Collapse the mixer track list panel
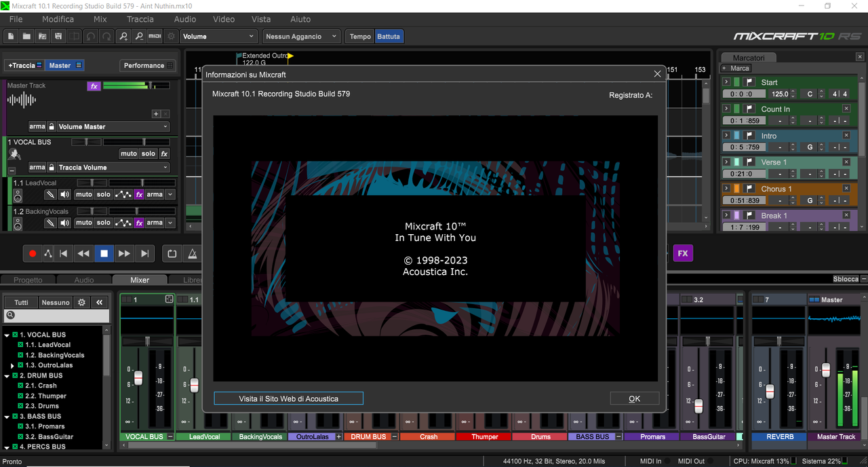Image resolution: width=868 pixels, height=467 pixels. pos(100,302)
